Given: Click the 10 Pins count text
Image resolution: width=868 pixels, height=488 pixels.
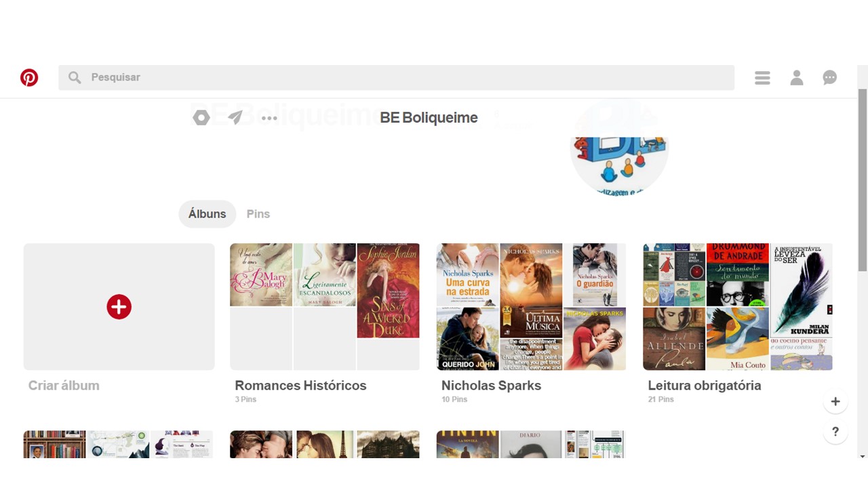Looking at the screenshot, I should tap(454, 399).
